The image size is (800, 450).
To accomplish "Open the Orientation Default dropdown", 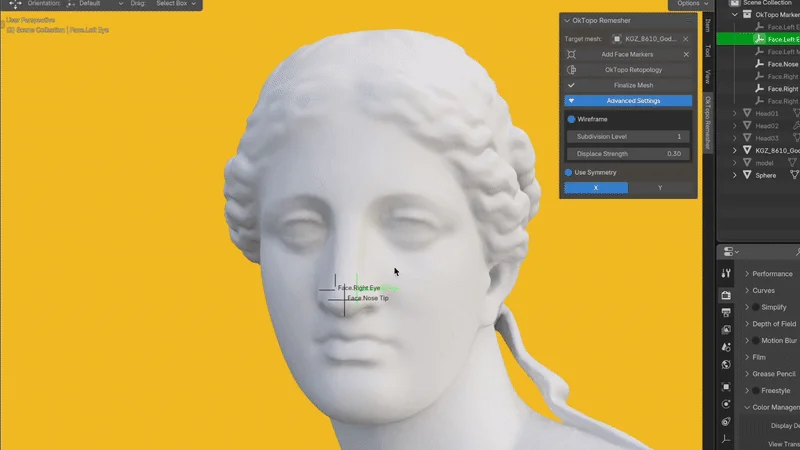I will coord(95,4).
